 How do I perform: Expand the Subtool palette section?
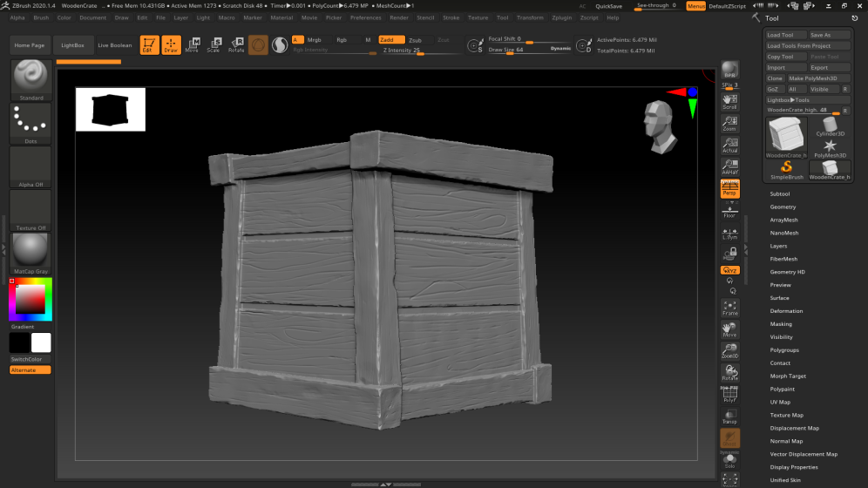click(x=780, y=193)
